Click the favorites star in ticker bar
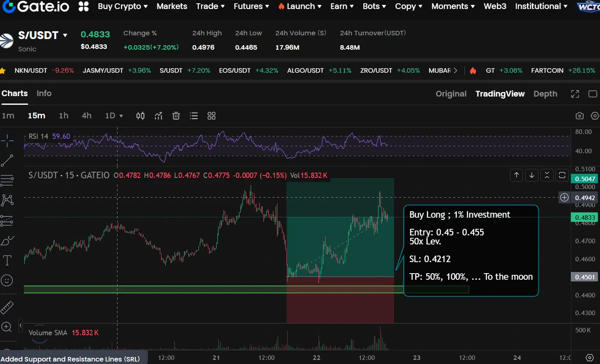 [x=2, y=71]
